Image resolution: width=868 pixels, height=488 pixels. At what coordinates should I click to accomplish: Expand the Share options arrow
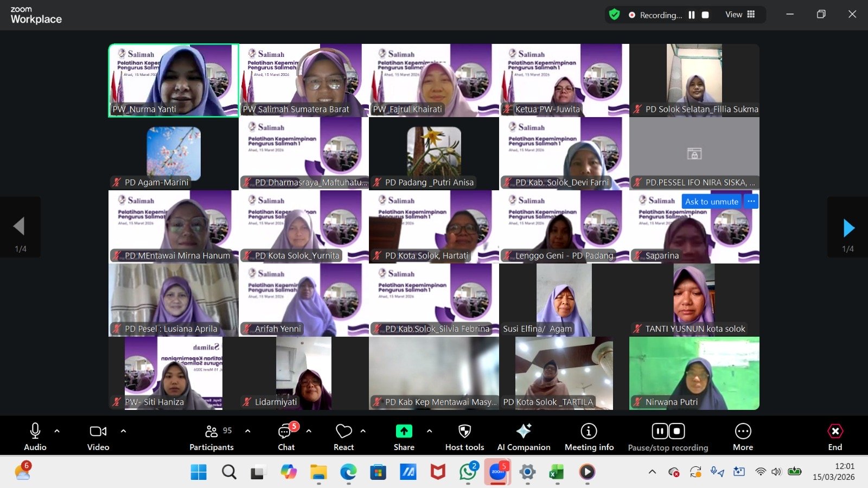point(429,431)
